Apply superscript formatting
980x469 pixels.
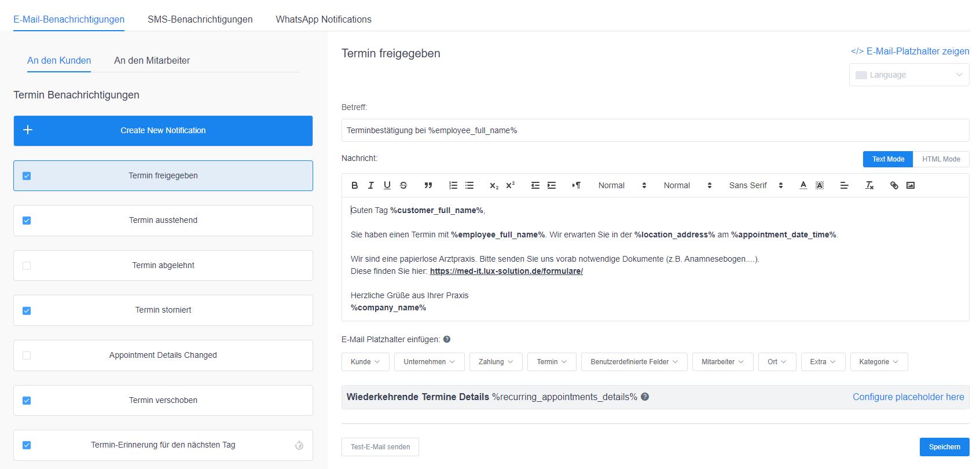pos(511,185)
